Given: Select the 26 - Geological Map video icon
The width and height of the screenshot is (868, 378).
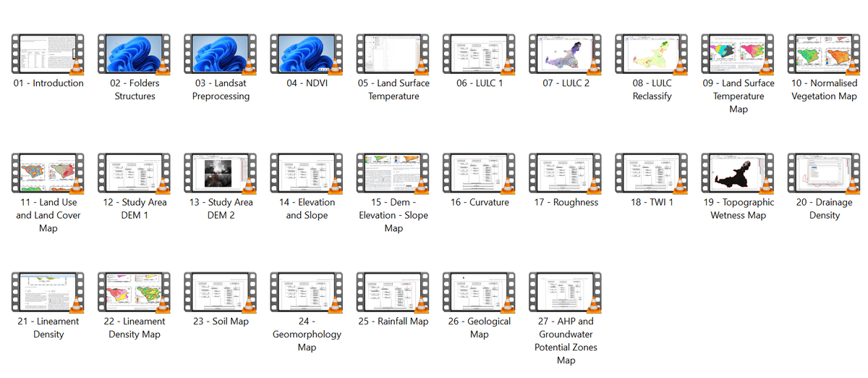Looking at the screenshot, I should (480, 293).
